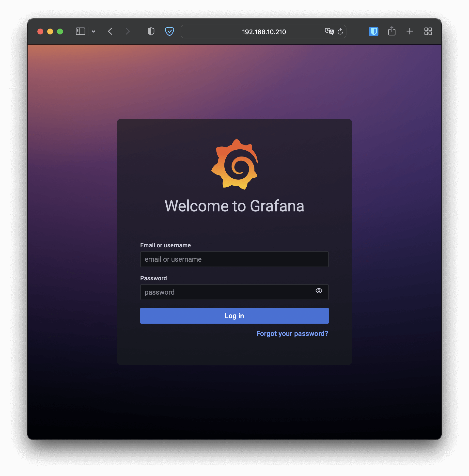Image resolution: width=469 pixels, height=476 pixels.
Task: Show the tab overview grid
Action: [x=428, y=31]
